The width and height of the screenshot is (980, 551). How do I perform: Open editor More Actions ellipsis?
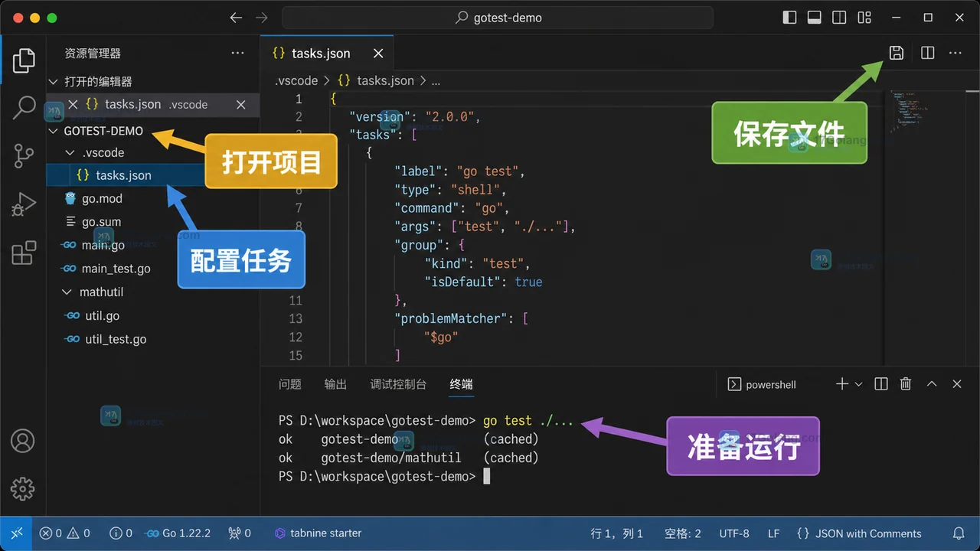tap(955, 53)
